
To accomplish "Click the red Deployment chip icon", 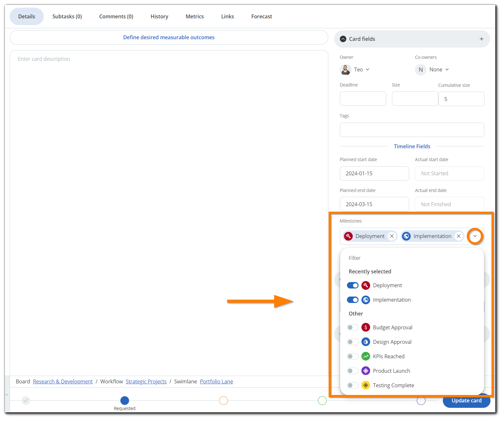I will 348,236.
